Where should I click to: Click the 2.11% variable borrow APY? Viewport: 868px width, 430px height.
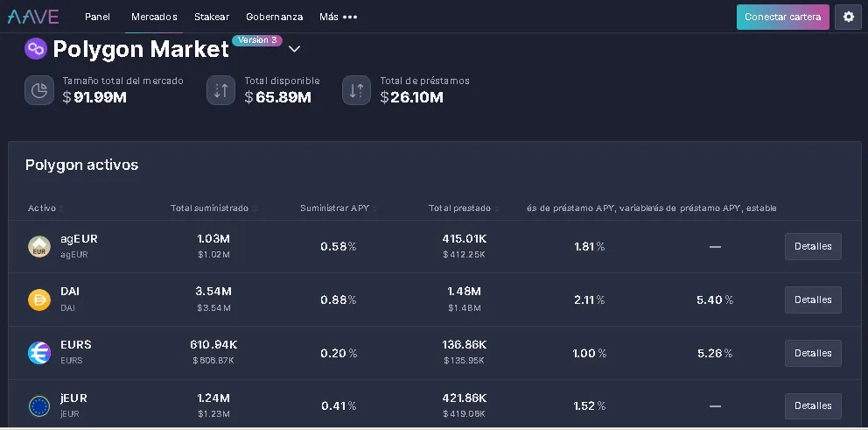coord(590,300)
